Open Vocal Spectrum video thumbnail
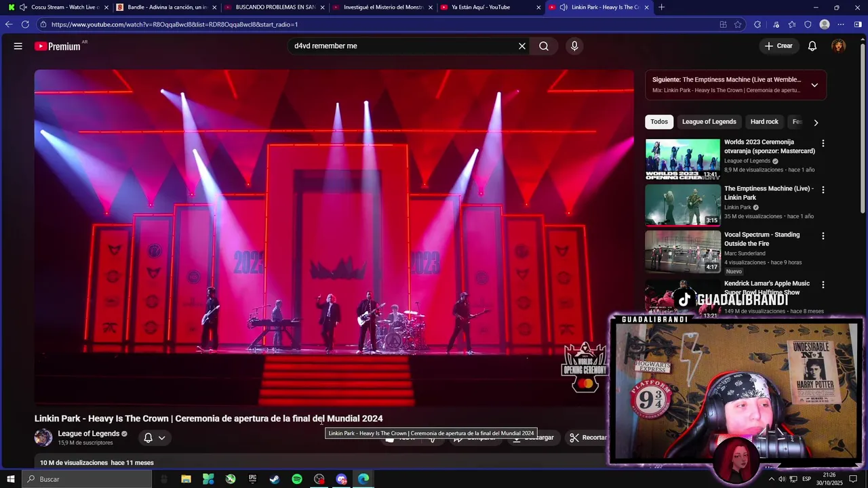The height and width of the screenshot is (488, 868). [x=683, y=251]
